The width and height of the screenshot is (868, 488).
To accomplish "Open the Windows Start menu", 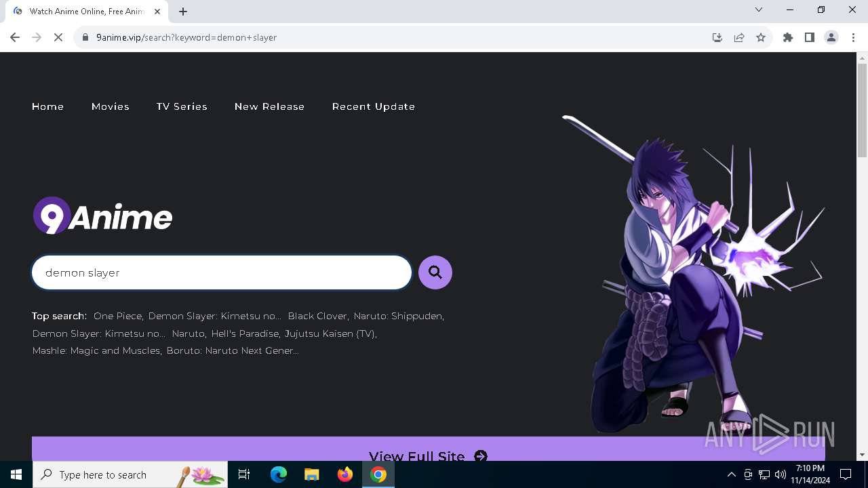I will (16, 474).
